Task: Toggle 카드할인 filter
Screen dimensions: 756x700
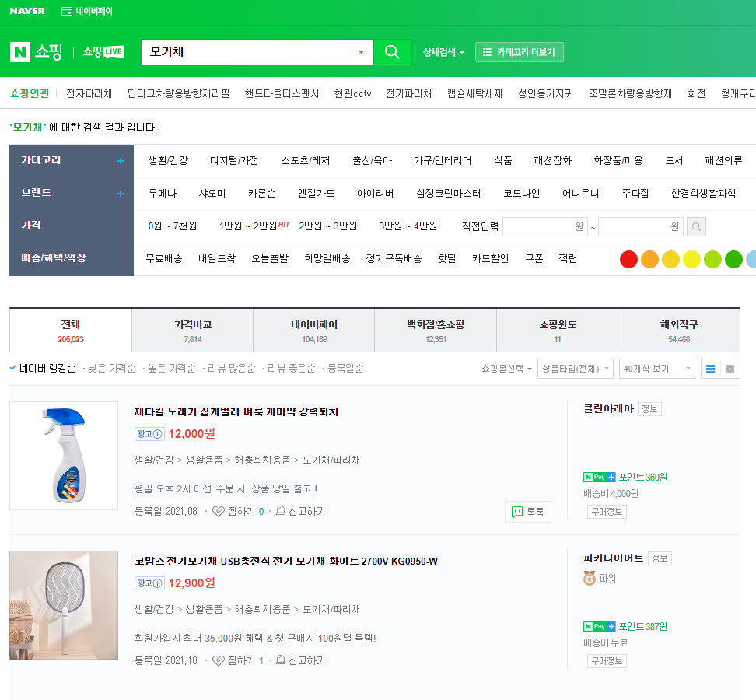Action: click(x=490, y=259)
